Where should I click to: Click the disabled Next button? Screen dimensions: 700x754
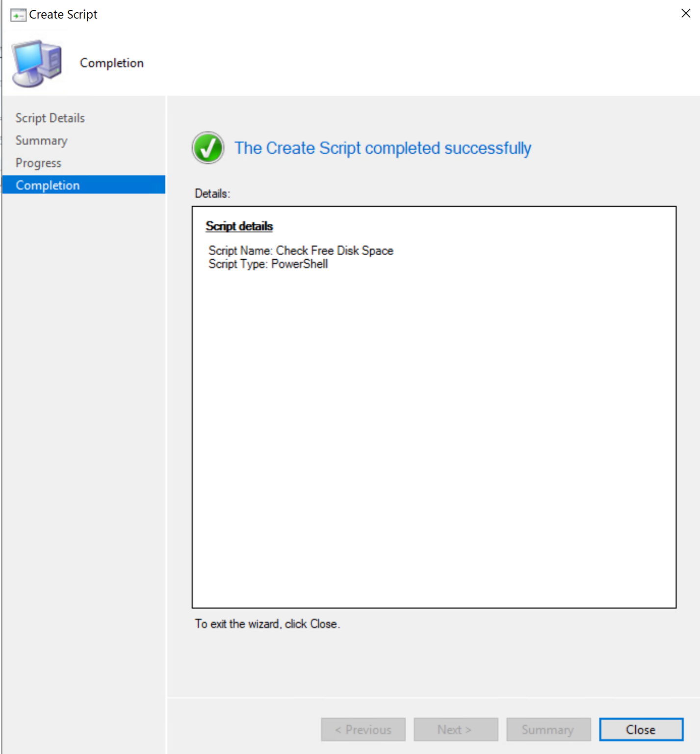tap(455, 729)
